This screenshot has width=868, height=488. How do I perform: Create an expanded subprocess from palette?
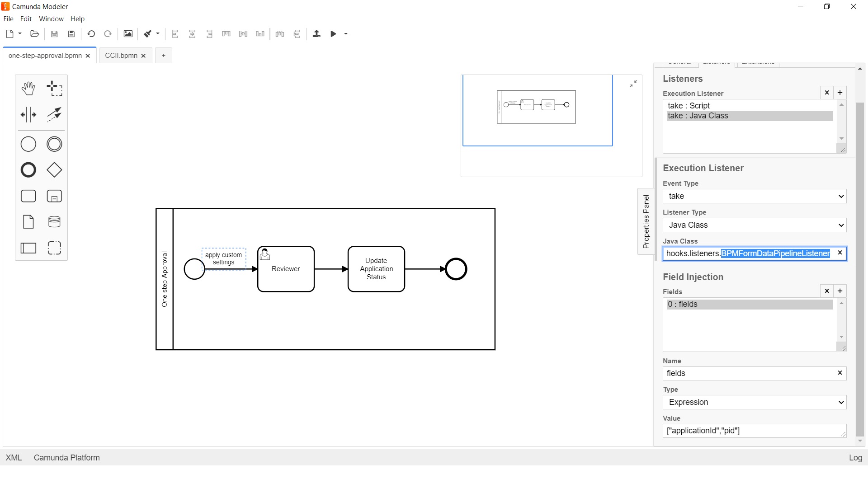click(x=54, y=196)
